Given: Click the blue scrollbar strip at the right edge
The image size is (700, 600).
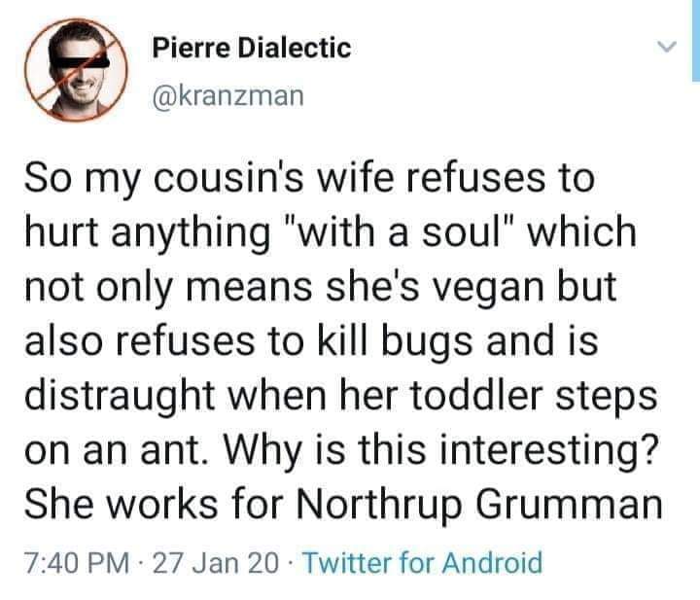Looking at the screenshot, I should coord(694,39).
